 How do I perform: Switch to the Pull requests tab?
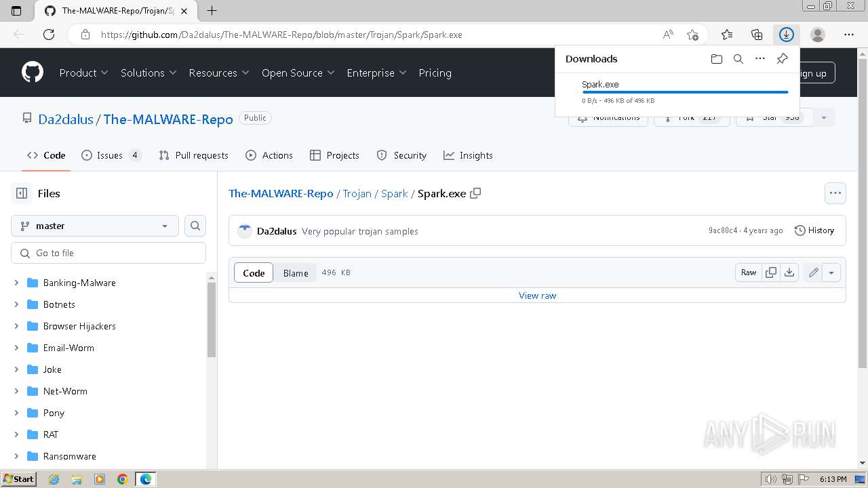point(193,155)
